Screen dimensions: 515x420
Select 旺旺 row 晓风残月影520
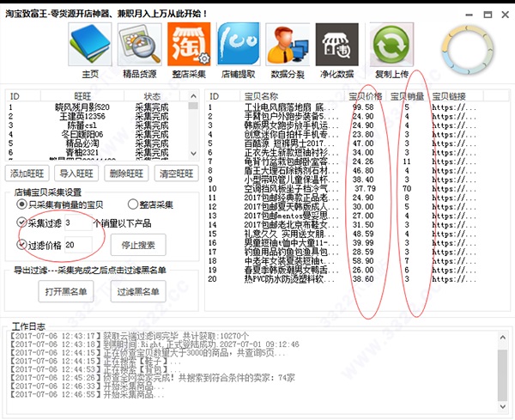point(98,107)
